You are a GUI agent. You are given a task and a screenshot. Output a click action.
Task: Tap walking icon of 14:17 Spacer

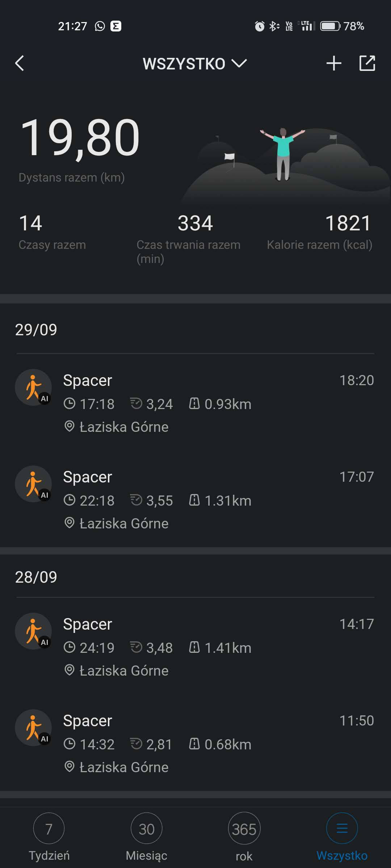pos(33,631)
